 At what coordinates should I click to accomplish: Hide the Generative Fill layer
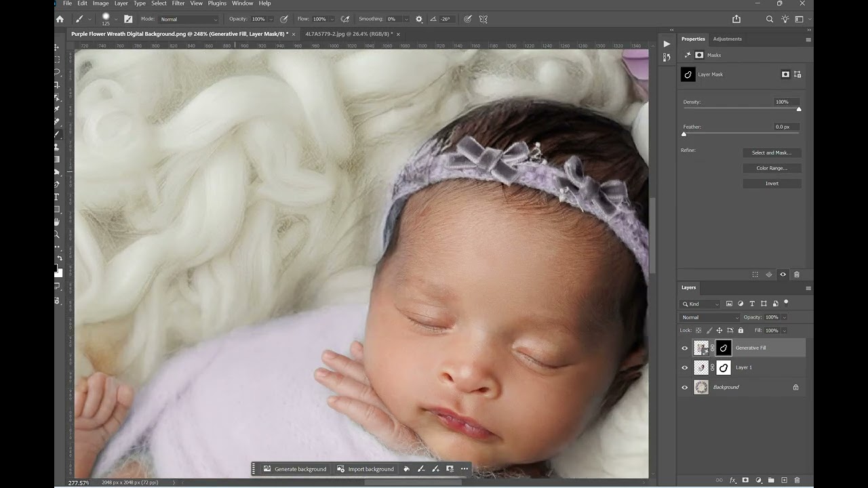tap(684, 348)
